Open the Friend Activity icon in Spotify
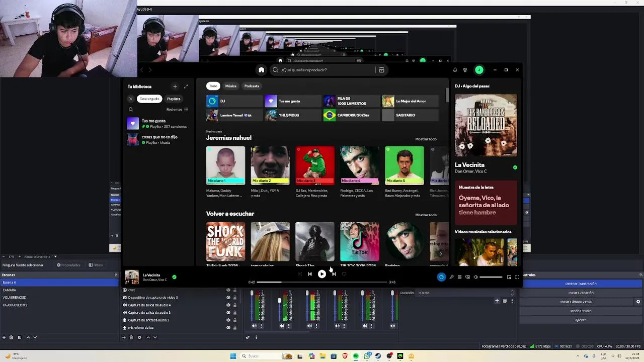 [x=465, y=70]
